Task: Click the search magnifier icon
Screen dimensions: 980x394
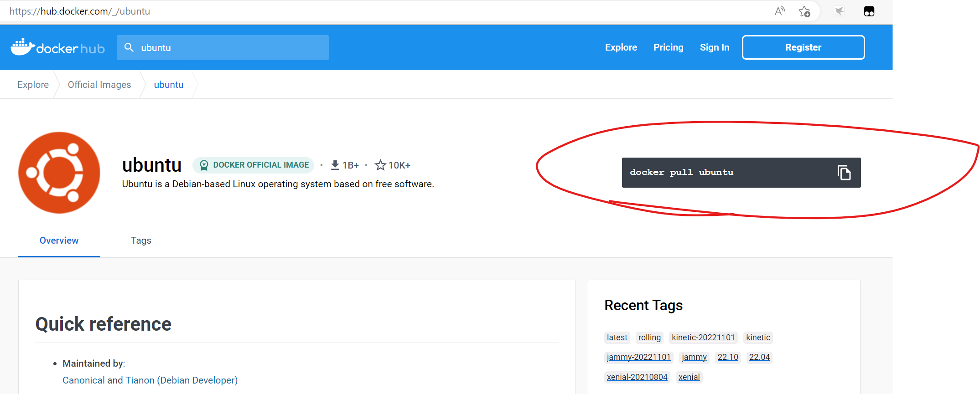Action: 129,47
